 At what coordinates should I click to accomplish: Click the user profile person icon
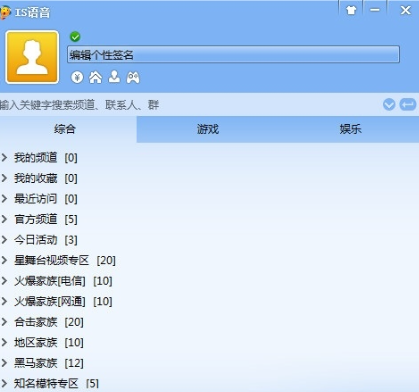click(x=114, y=77)
